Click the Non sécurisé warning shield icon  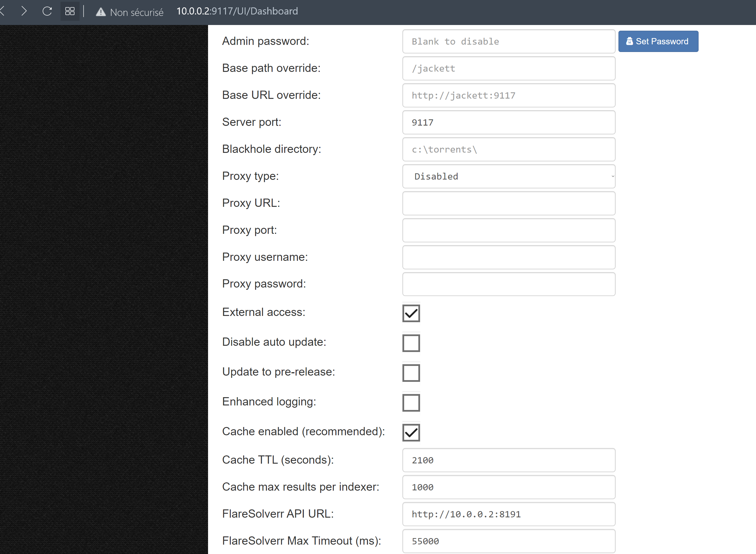point(101,11)
